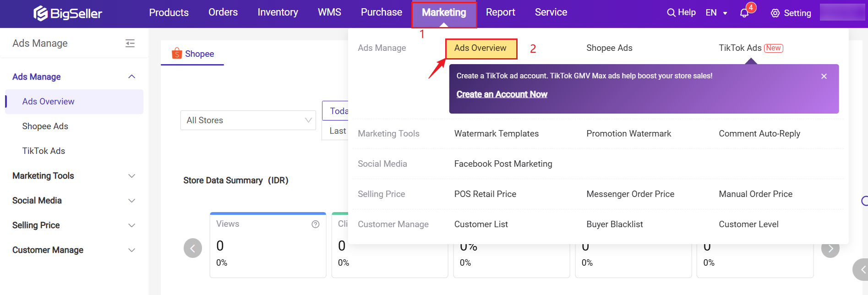Expand the Customer Manage sidebar section
The height and width of the screenshot is (295, 868).
(132, 250)
